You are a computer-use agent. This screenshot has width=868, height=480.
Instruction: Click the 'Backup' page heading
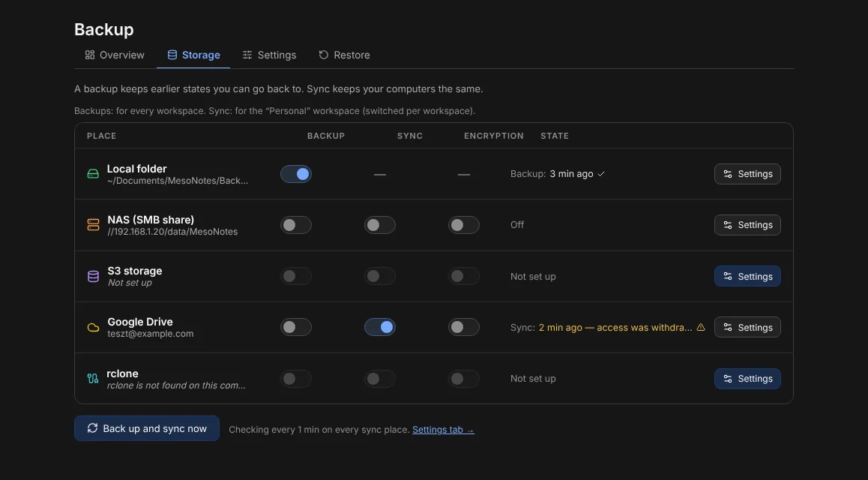tap(104, 29)
